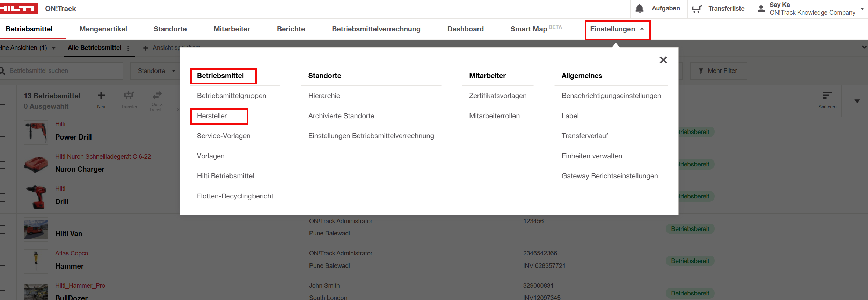Open Hilti Betriebsmittel settings

225,176
